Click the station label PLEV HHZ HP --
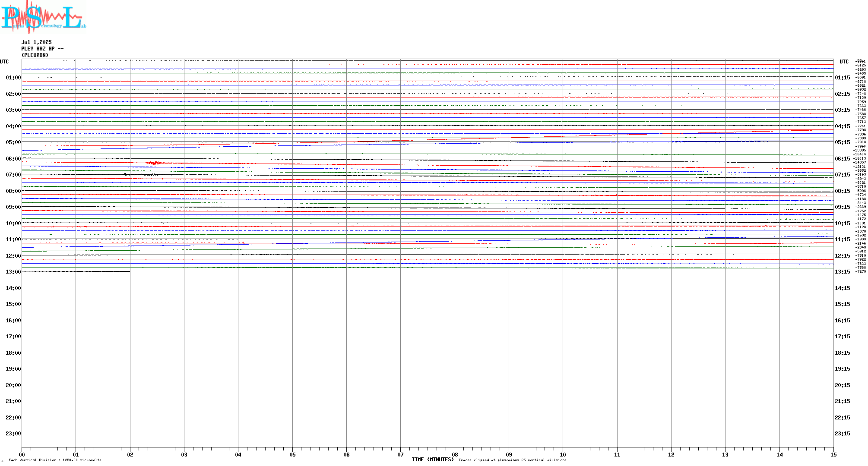Viewport: 868px width, 466px height. pos(42,49)
